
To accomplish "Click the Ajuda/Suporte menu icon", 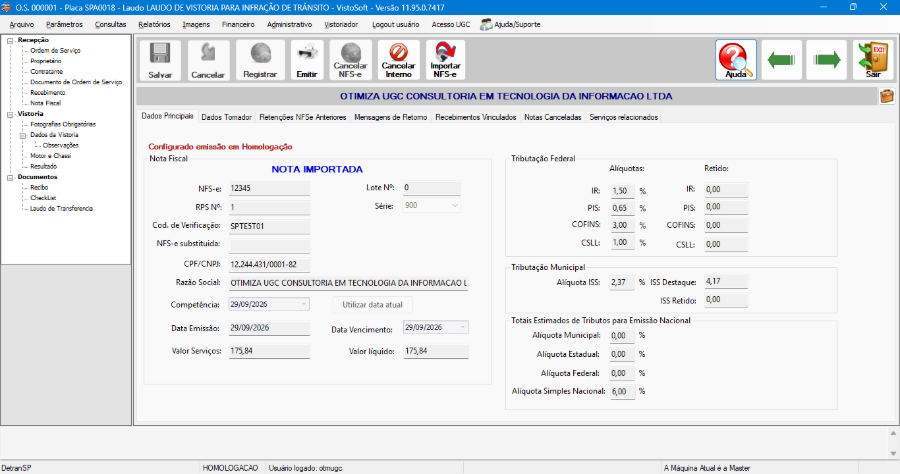I will [x=486, y=25].
